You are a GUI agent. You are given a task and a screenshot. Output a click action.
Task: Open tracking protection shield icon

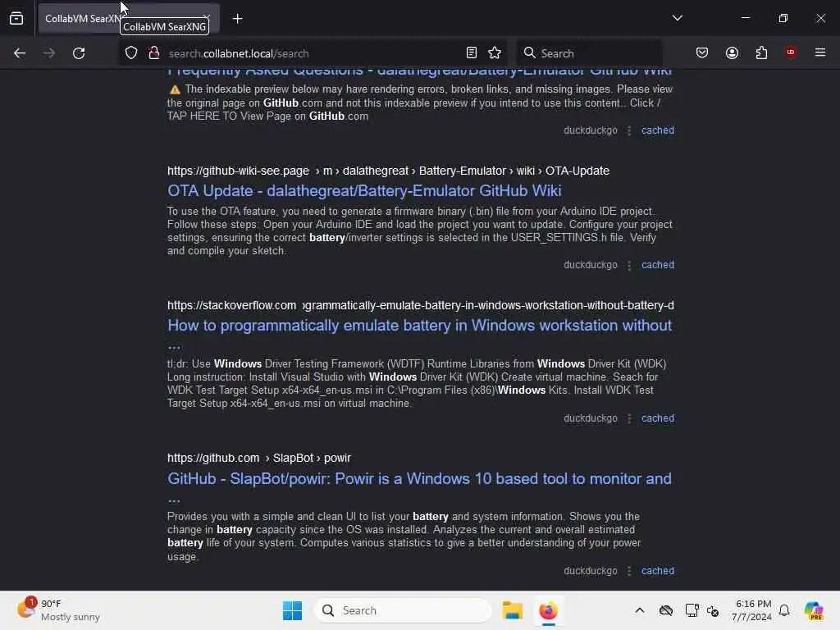tap(131, 53)
